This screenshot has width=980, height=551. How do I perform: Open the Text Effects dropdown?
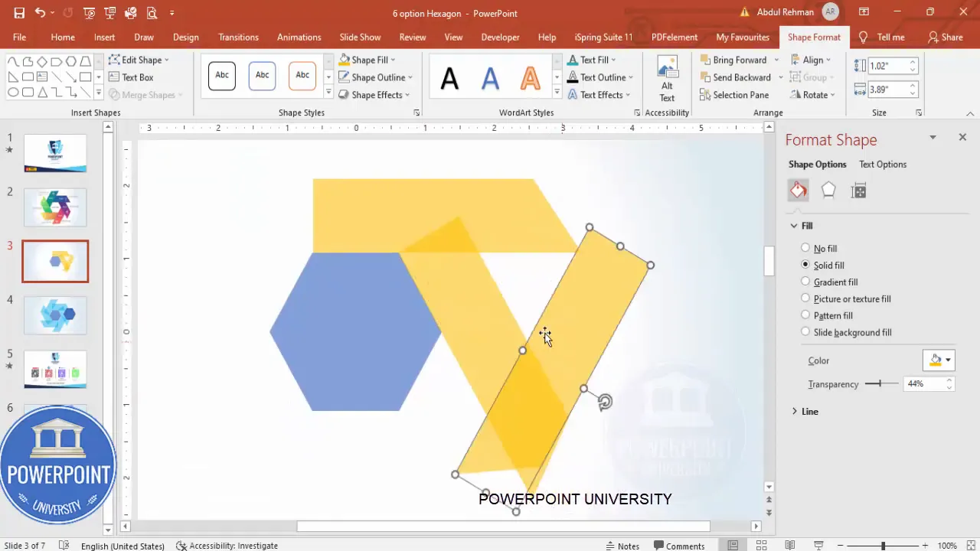coord(599,95)
